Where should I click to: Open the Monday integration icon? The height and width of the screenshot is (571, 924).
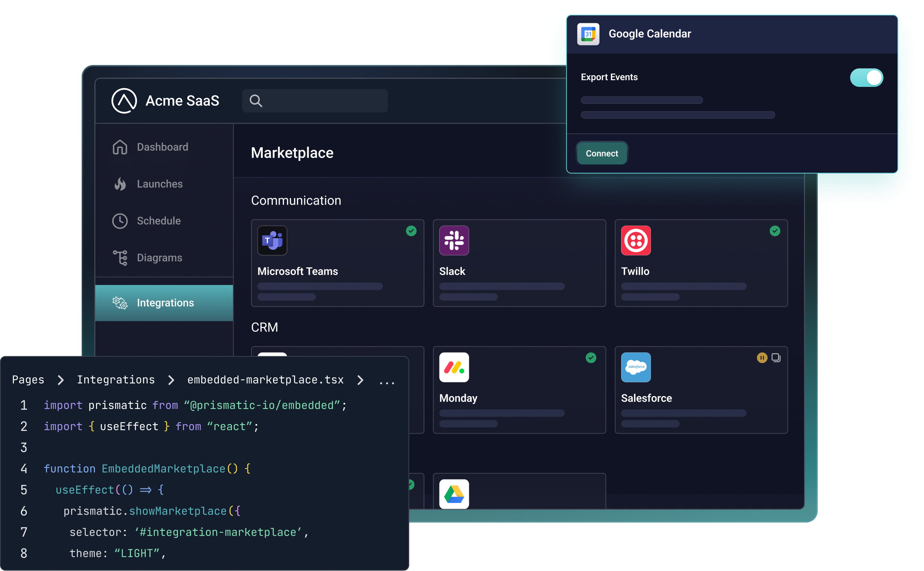(454, 367)
